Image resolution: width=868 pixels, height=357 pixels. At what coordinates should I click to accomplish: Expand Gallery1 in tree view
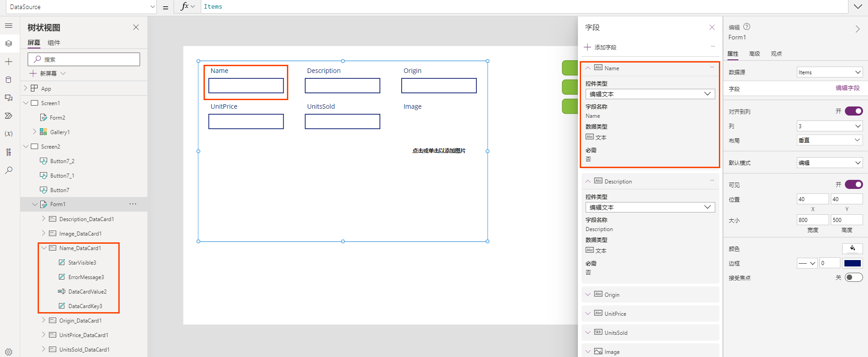(34, 131)
